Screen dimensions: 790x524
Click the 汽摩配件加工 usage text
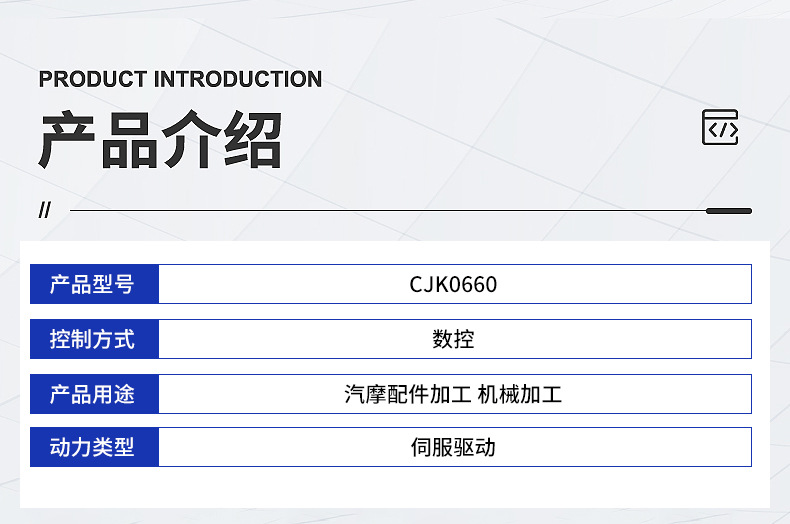[407, 394]
